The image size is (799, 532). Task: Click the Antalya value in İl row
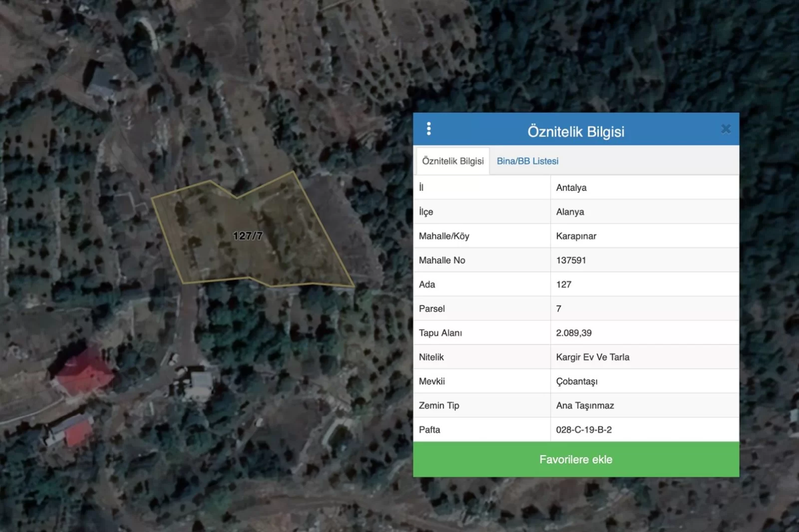tap(571, 188)
